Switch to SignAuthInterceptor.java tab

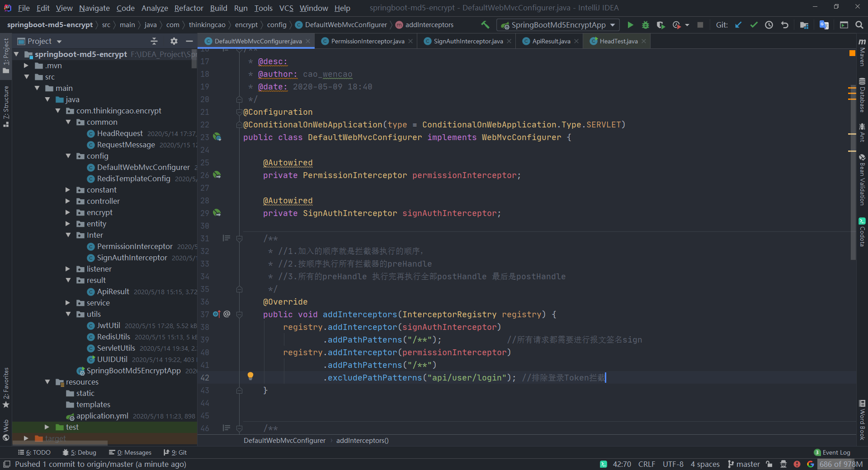(468, 41)
